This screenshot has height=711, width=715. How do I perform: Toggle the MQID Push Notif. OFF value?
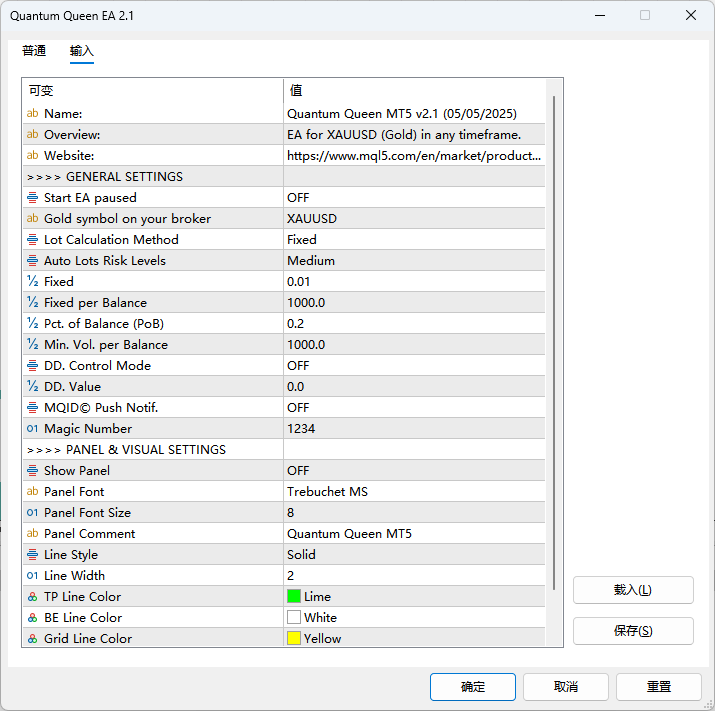pos(413,408)
